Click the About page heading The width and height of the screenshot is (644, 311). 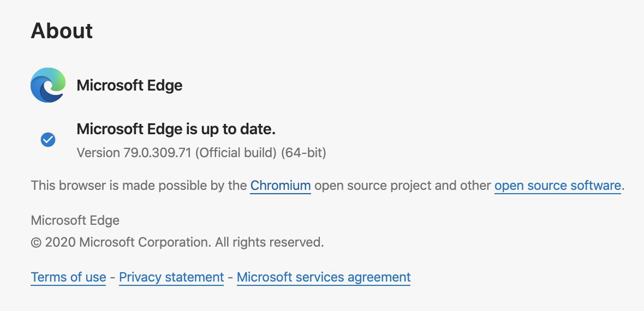click(x=62, y=31)
